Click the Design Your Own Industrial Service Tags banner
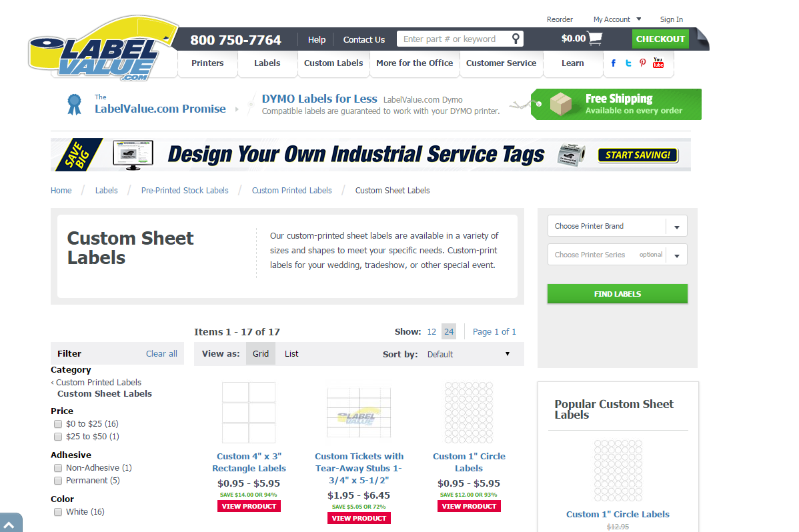This screenshot has width=799, height=532. coord(370,155)
